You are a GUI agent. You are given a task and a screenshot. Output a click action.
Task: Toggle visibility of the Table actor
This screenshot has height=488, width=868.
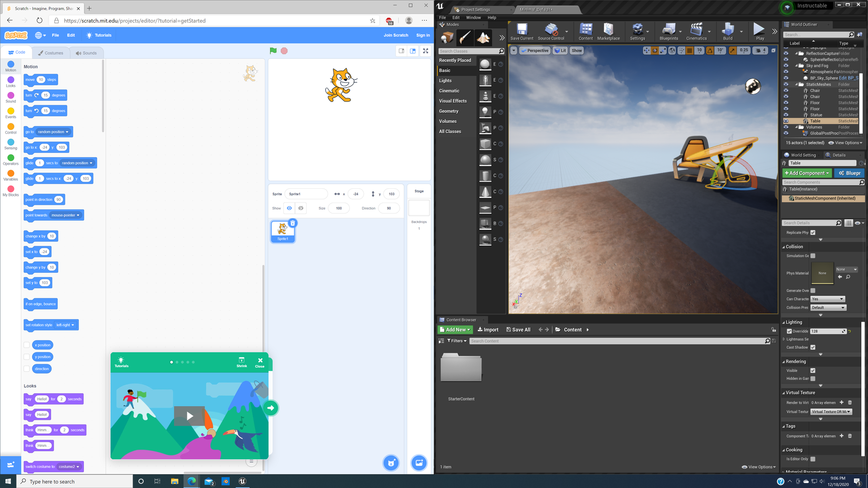[x=786, y=121]
